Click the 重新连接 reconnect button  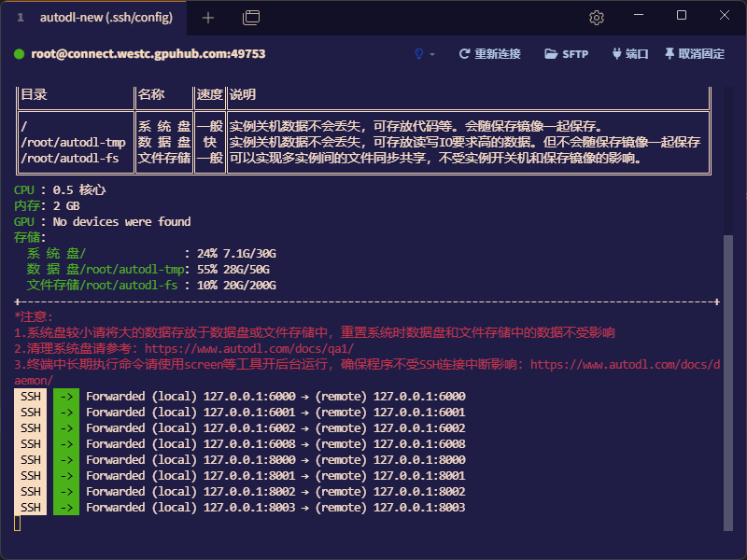[489, 54]
